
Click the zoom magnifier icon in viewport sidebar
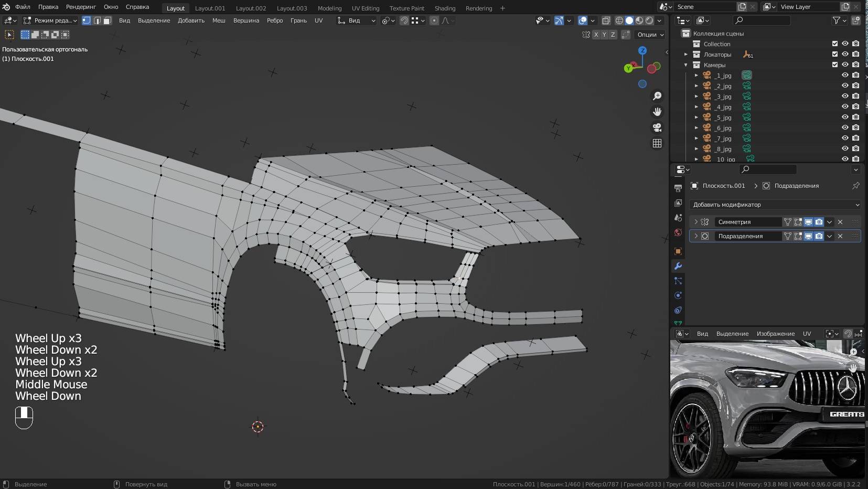657,96
